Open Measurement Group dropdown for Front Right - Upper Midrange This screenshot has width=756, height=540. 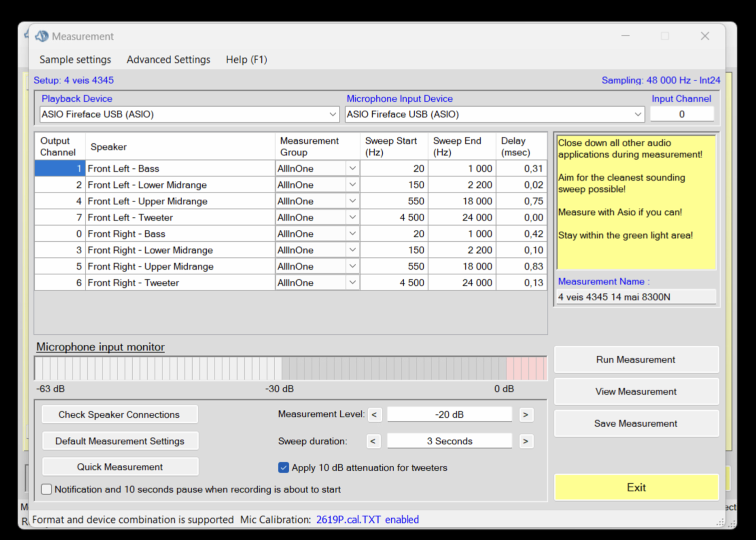[x=352, y=266]
